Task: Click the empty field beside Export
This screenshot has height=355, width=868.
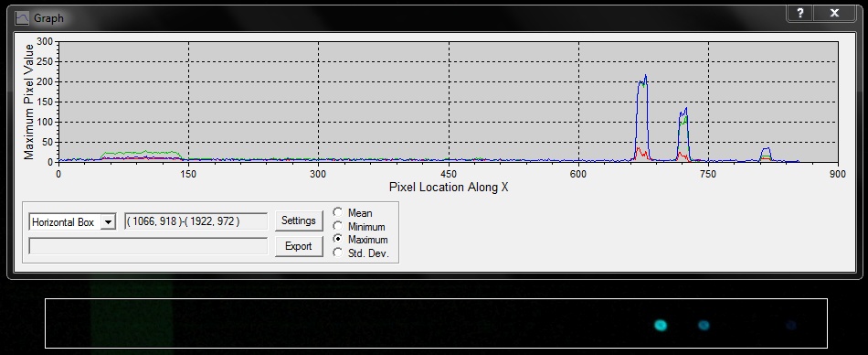Action: click(148, 246)
